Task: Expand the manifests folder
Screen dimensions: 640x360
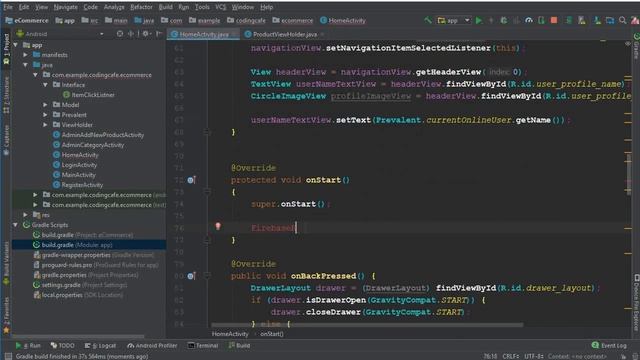Action: [x=25, y=55]
